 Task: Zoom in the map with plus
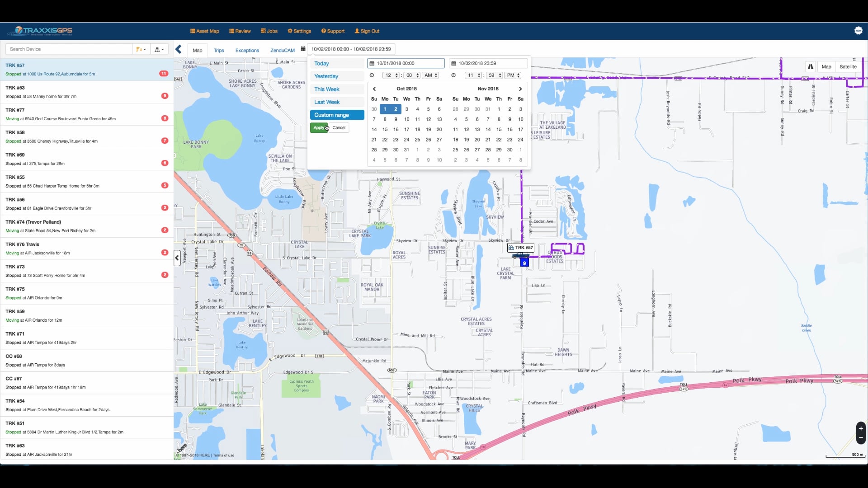(861, 428)
